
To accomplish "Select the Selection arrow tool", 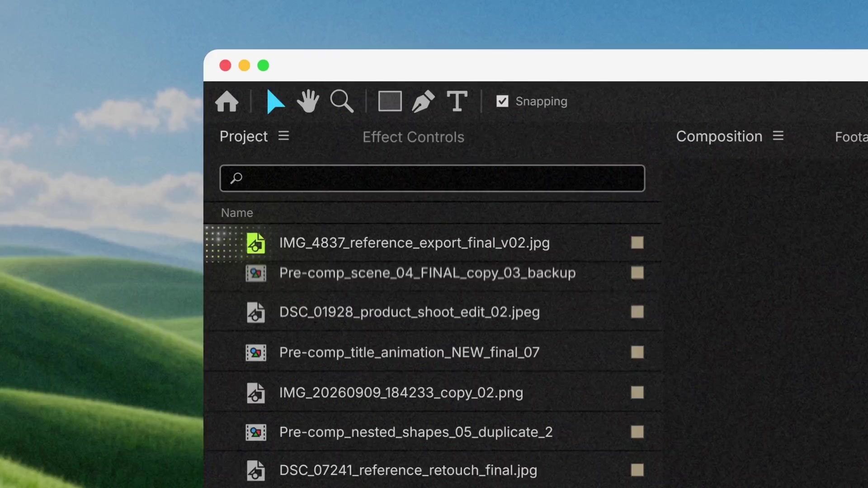I will (275, 101).
